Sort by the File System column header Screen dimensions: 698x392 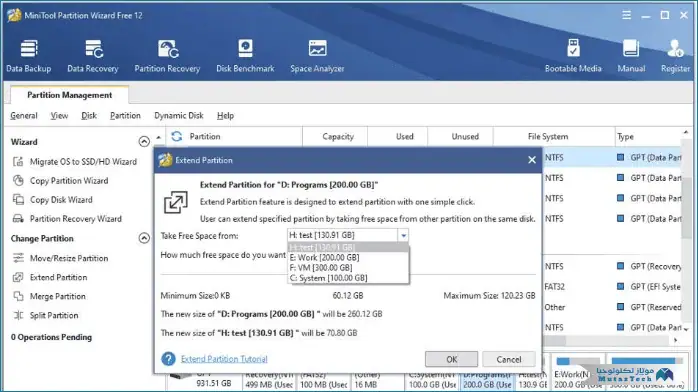[x=554, y=137]
